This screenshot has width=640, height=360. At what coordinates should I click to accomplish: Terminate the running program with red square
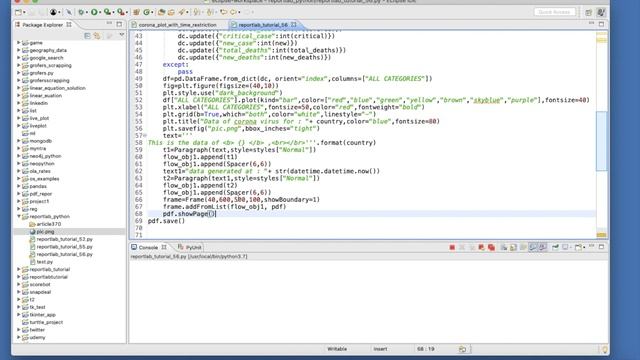coord(452,247)
